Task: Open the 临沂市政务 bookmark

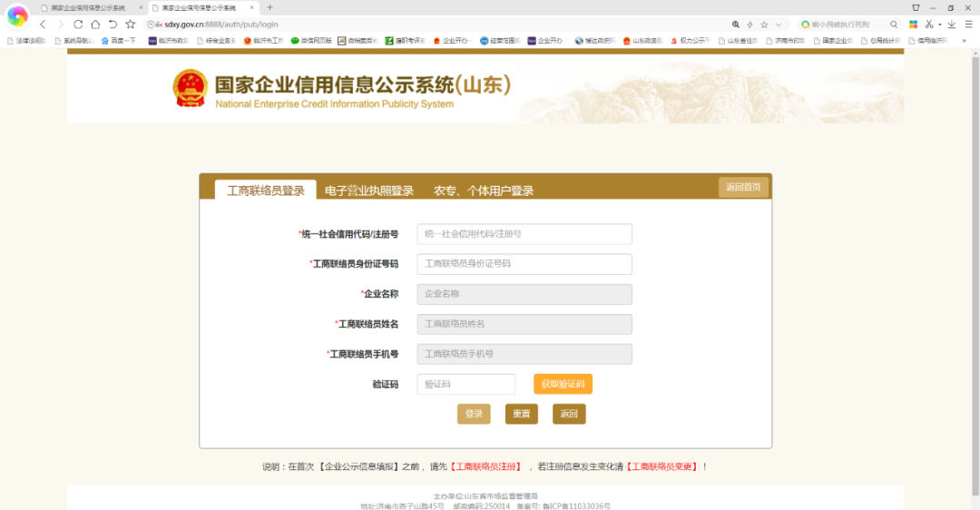Action: click(x=168, y=41)
